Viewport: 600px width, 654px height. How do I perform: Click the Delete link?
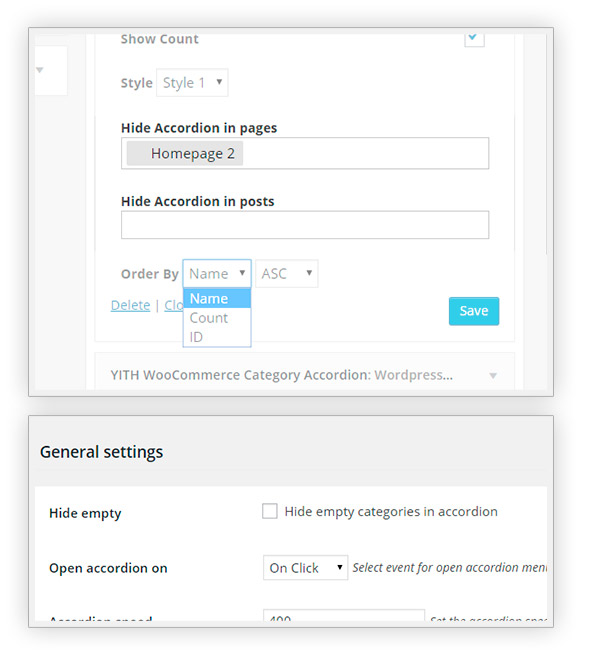[131, 305]
